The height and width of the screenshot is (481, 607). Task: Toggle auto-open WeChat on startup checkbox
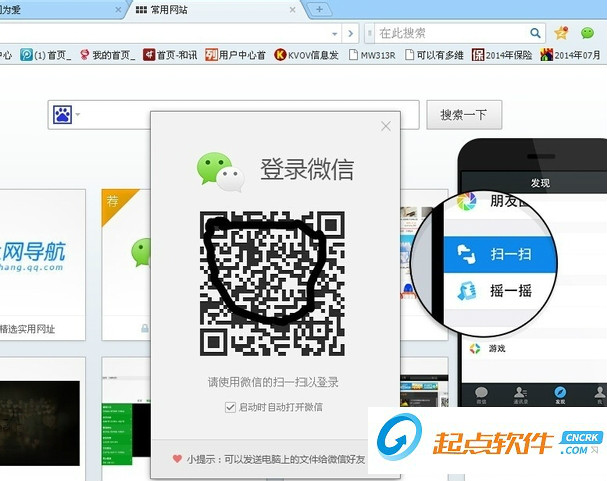tap(230, 407)
